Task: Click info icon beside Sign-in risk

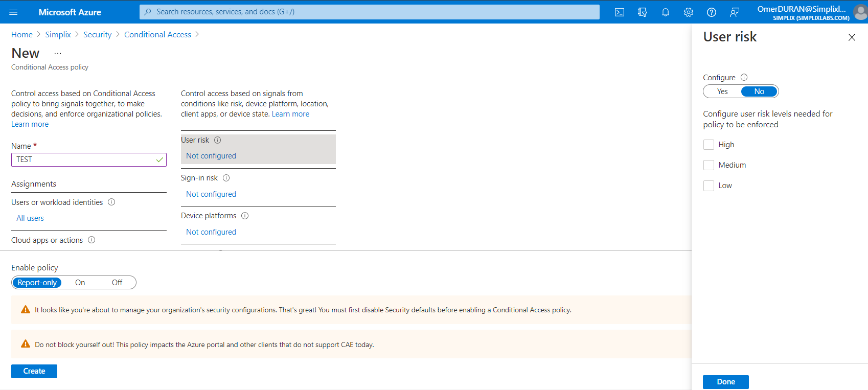Action: (226, 178)
